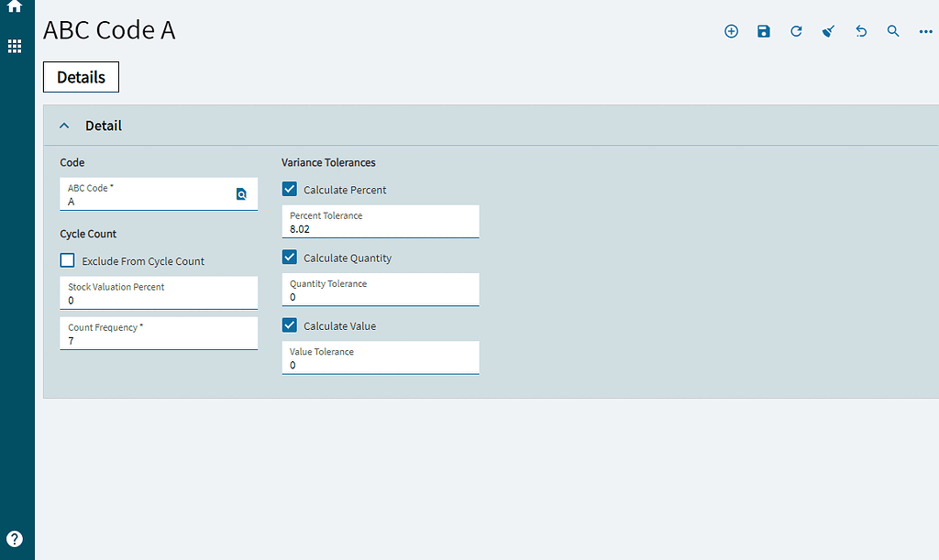The width and height of the screenshot is (939, 560).
Task: Click the Clean/clear broom icon
Action: 828,30
